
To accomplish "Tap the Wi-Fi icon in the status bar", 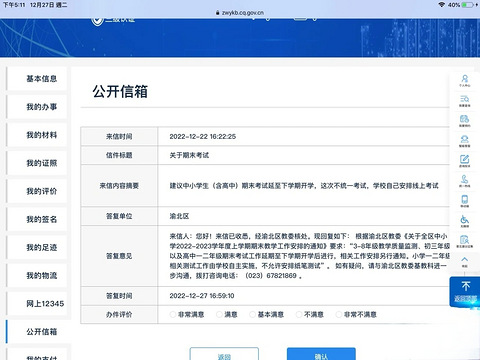I will coord(442,5).
